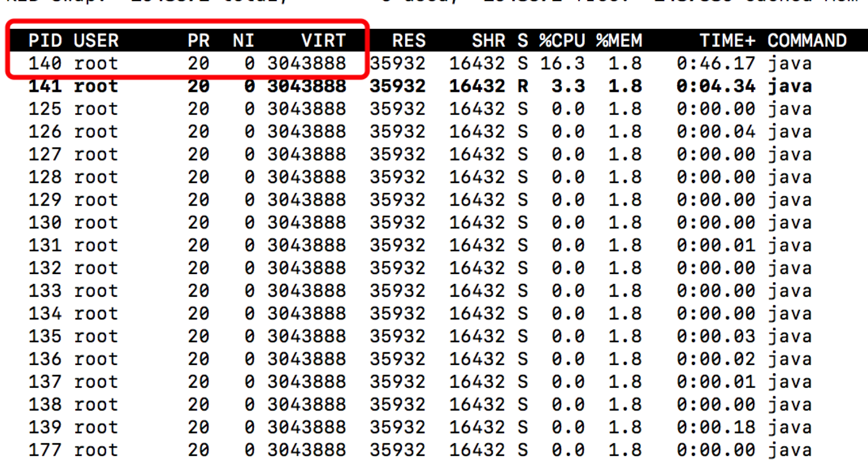The image size is (868, 462).
Task: Click PID 177 in the list
Action: click(45, 450)
